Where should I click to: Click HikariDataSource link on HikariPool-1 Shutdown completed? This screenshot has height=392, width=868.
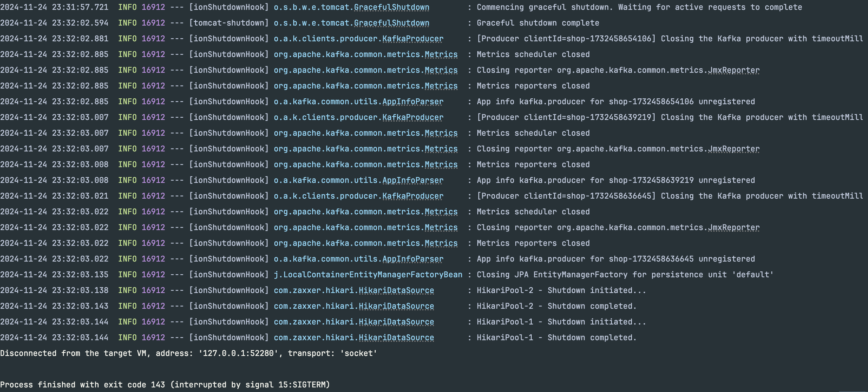click(396, 337)
